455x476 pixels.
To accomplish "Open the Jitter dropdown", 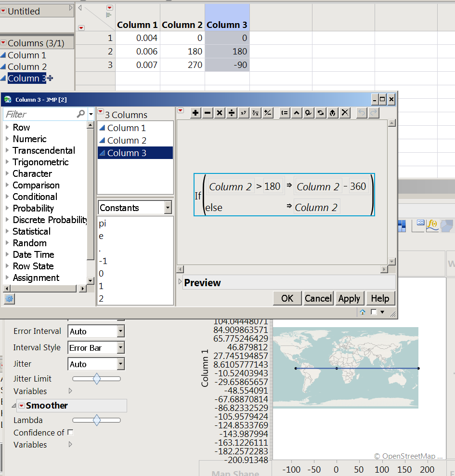I will [x=121, y=364].
